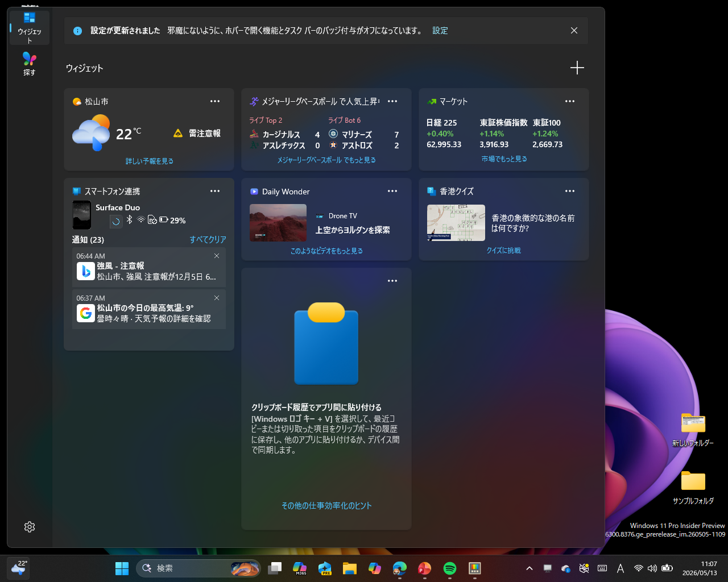Viewport: 728px width, 582px height.
Task: Click the 詳しい予報を見る forecast link
Action: [150, 161]
